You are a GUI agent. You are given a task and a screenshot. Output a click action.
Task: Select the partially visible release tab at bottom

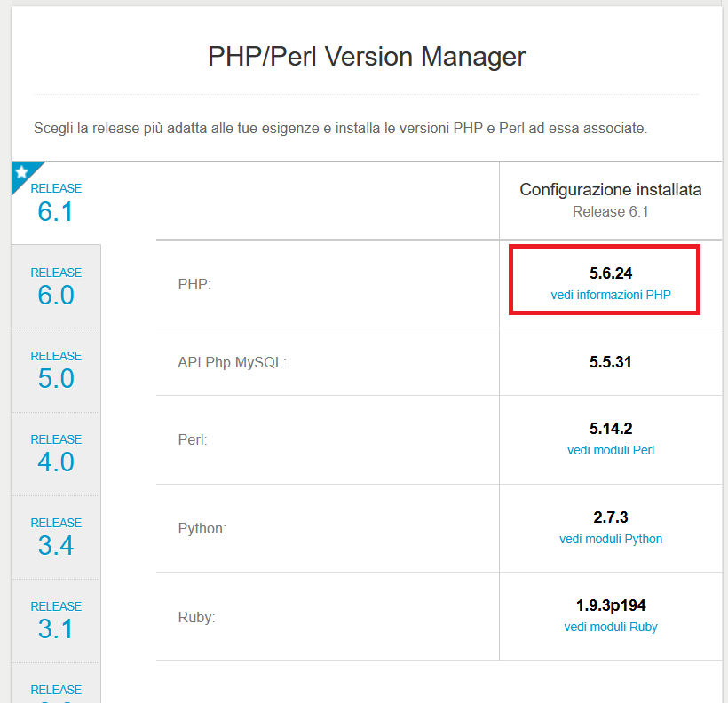[x=56, y=691]
